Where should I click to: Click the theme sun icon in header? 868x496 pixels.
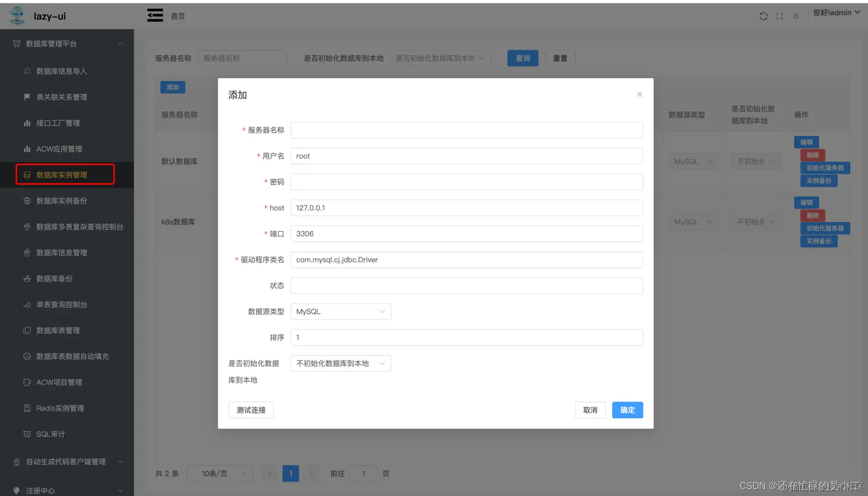pos(795,16)
